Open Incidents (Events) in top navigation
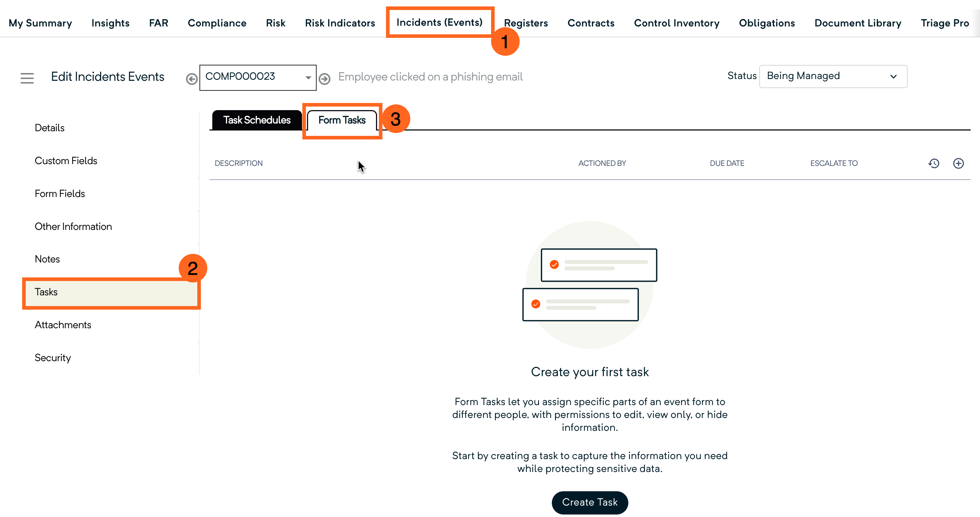This screenshot has height=517, width=980. (439, 23)
